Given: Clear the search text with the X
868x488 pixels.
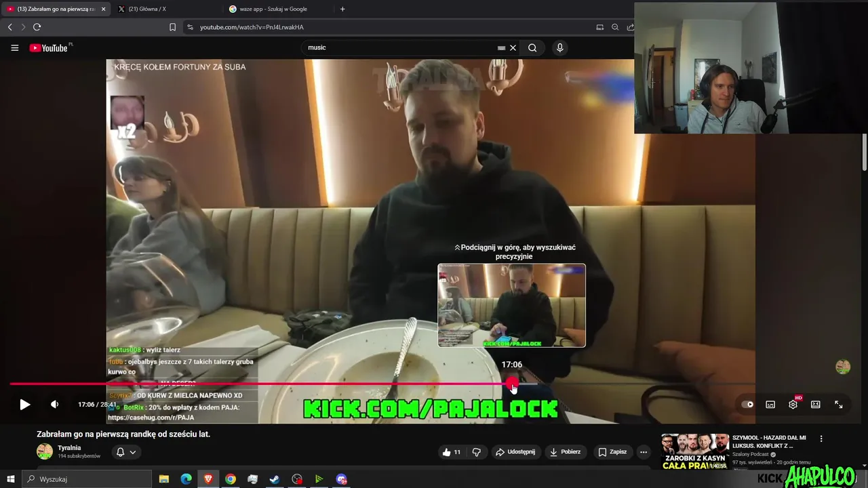Looking at the screenshot, I should 513,48.
